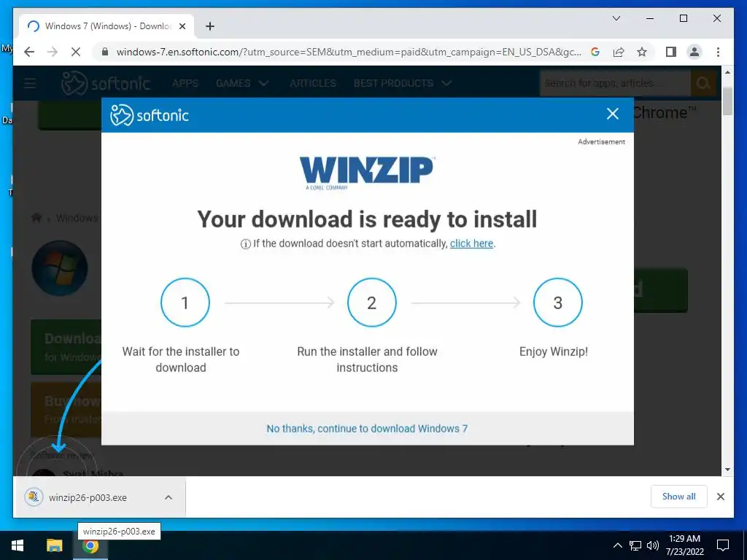Click the Softonic logo in popup header

(150, 115)
